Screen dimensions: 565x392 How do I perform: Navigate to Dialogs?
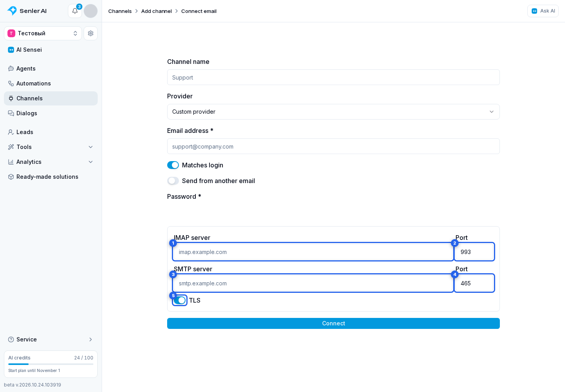[51, 113]
